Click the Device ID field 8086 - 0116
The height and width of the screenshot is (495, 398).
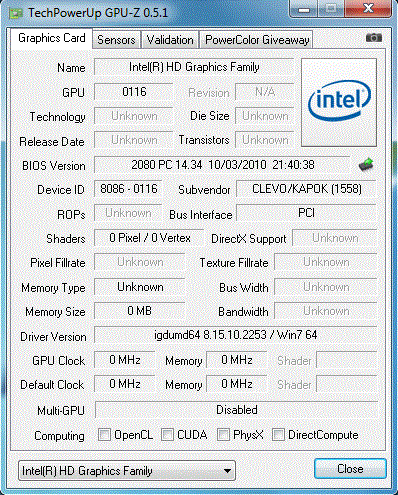click(x=128, y=189)
